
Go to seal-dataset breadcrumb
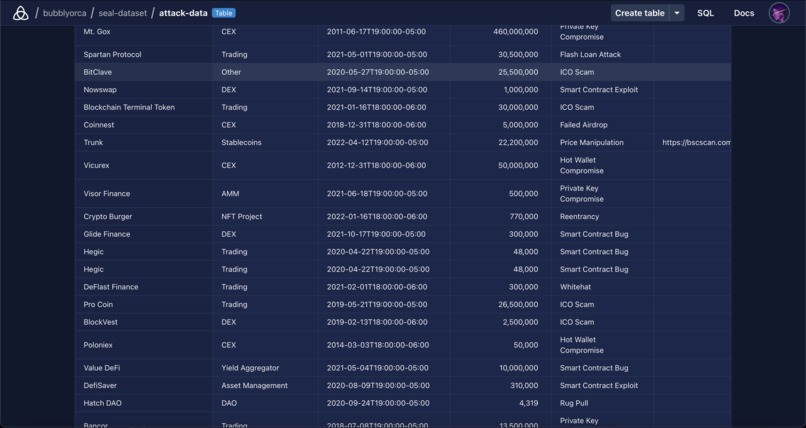[x=122, y=13]
